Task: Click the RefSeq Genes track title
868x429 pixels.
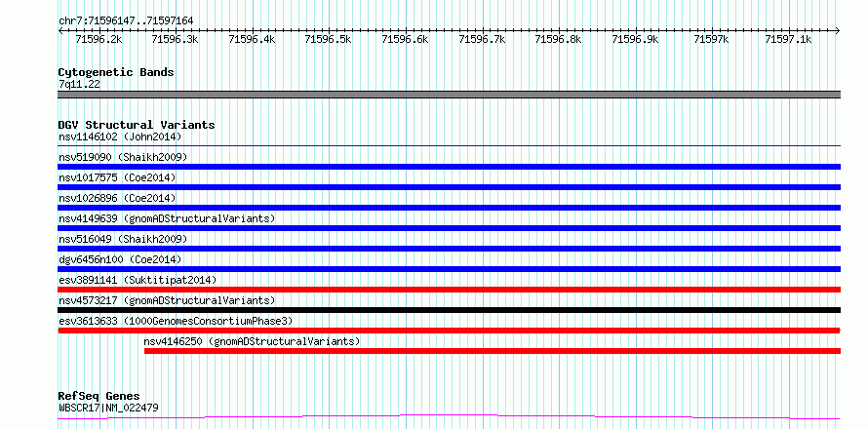Action: coord(99,397)
